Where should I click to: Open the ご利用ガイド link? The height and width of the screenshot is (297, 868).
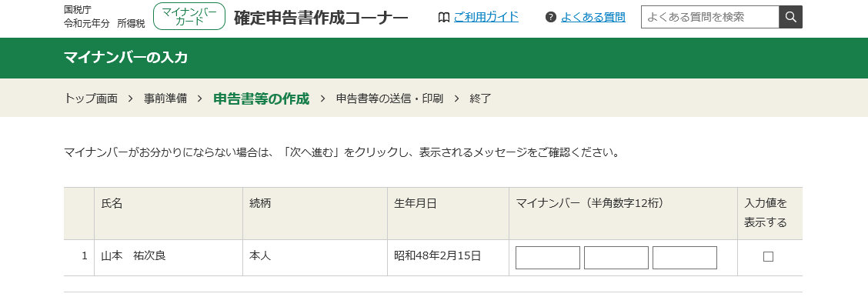(486, 17)
